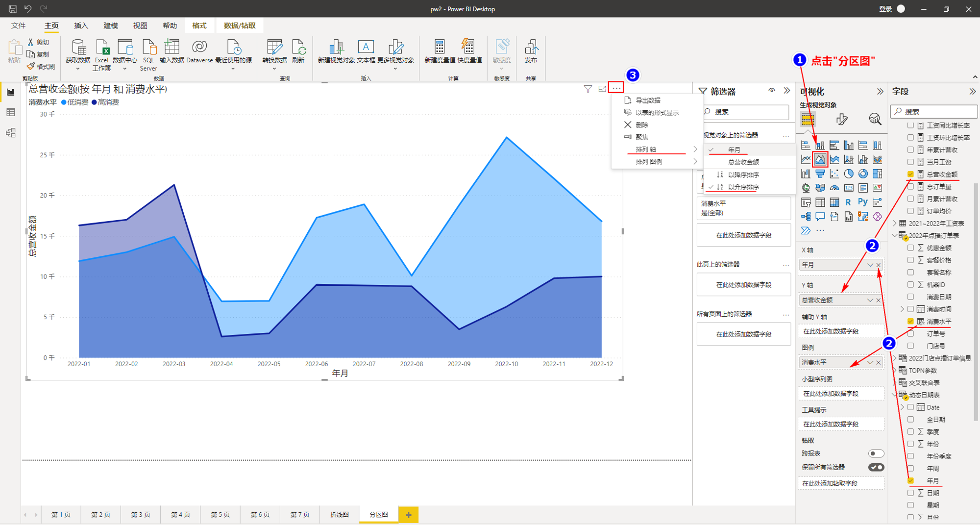The image size is (980, 525).
Task: Expand the TOPN参数 table
Action: [x=895, y=370]
